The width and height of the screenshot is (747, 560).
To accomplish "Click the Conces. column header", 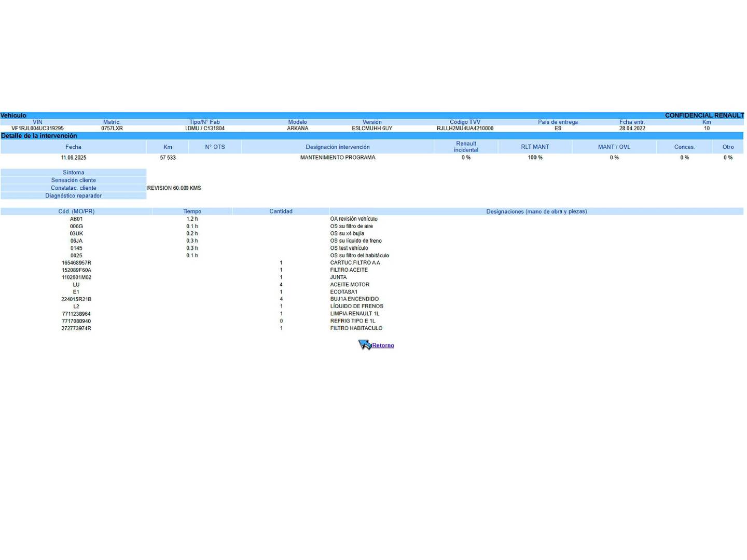I will [685, 147].
